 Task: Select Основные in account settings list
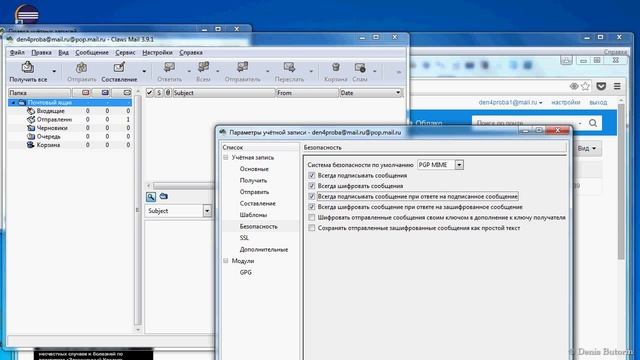254,169
